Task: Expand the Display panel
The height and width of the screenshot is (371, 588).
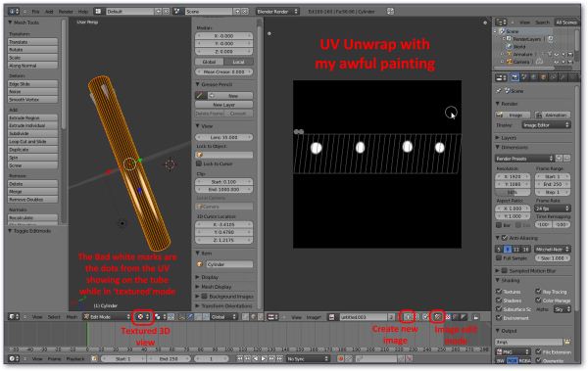Action: 207,277
